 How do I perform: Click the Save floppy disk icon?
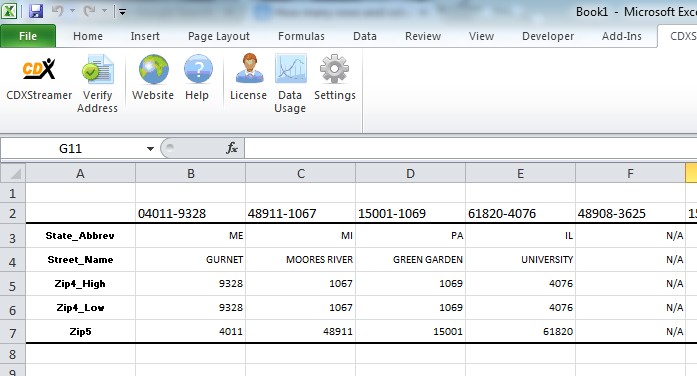[36, 11]
